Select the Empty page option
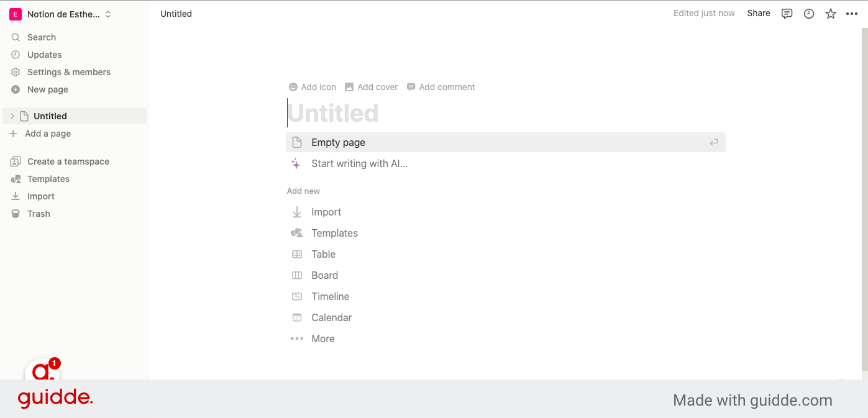 click(x=338, y=142)
